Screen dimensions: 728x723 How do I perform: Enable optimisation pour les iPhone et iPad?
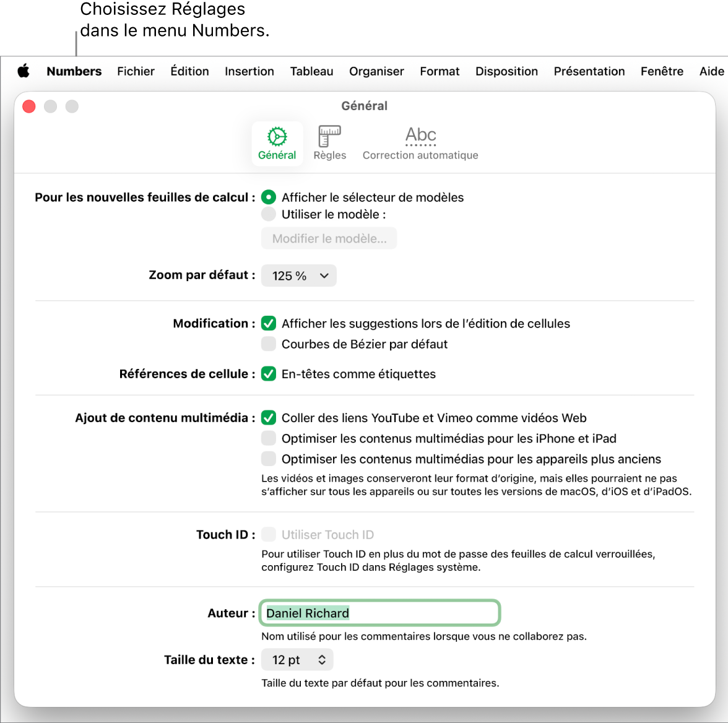pos(269,438)
